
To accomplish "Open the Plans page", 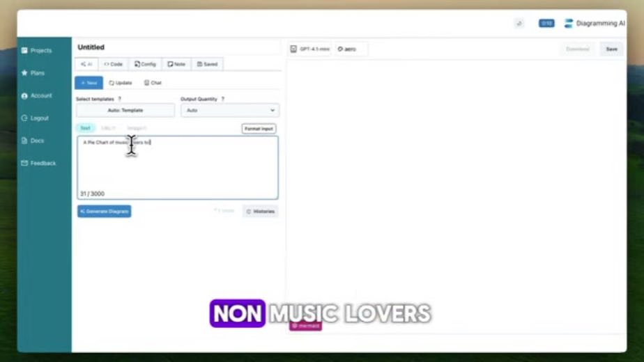I will (x=33, y=73).
